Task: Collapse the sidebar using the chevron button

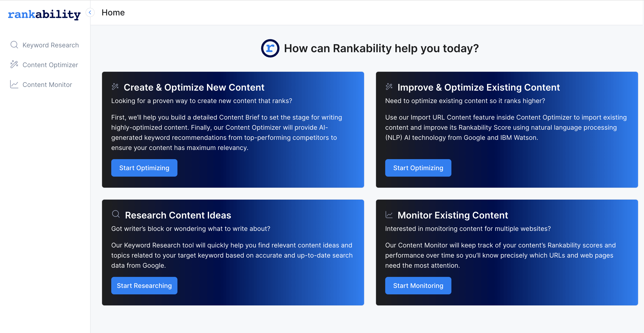Action: point(90,12)
